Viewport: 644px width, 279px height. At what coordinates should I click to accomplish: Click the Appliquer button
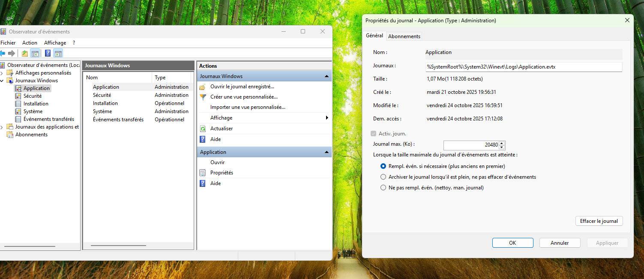[x=607, y=243]
